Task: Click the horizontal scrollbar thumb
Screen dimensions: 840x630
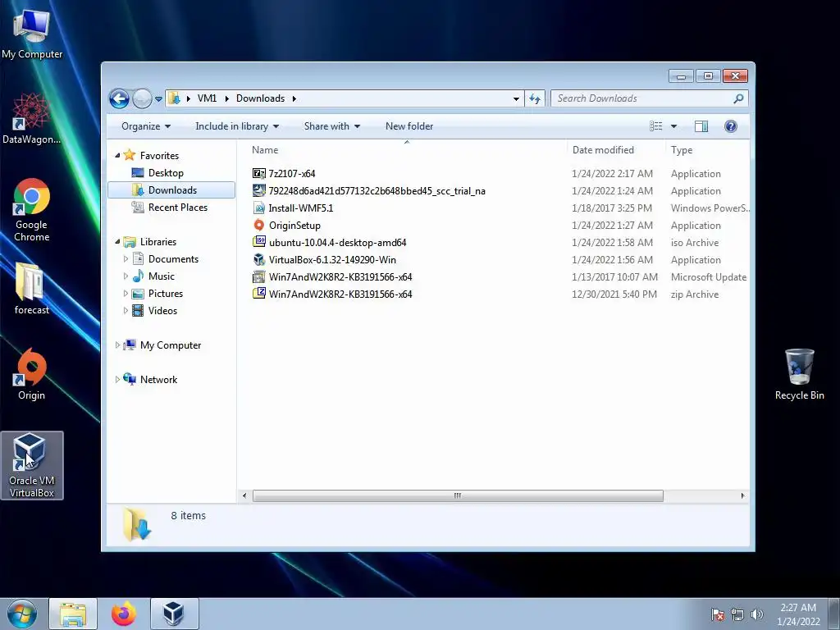Action: click(458, 496)
